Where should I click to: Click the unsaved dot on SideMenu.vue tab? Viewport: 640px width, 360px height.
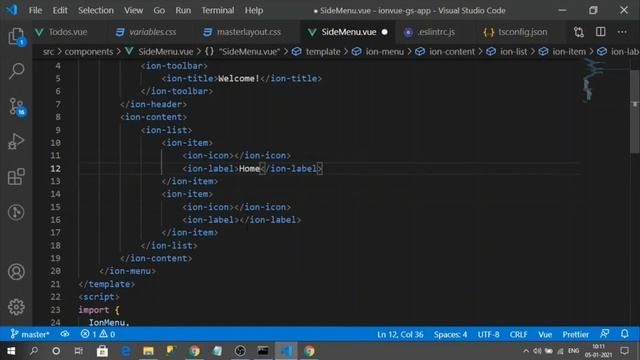click(x=384, y=32)
